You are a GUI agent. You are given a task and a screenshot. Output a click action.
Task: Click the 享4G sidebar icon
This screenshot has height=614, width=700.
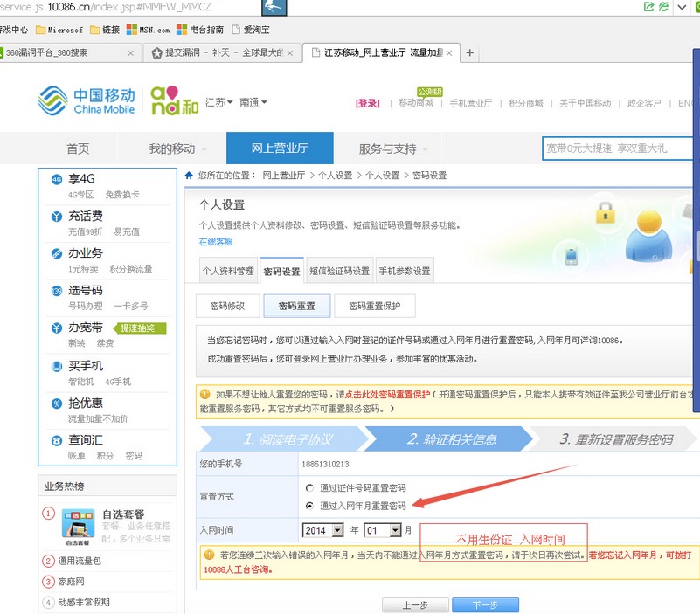pyautogui.click(x=57, y=179)
